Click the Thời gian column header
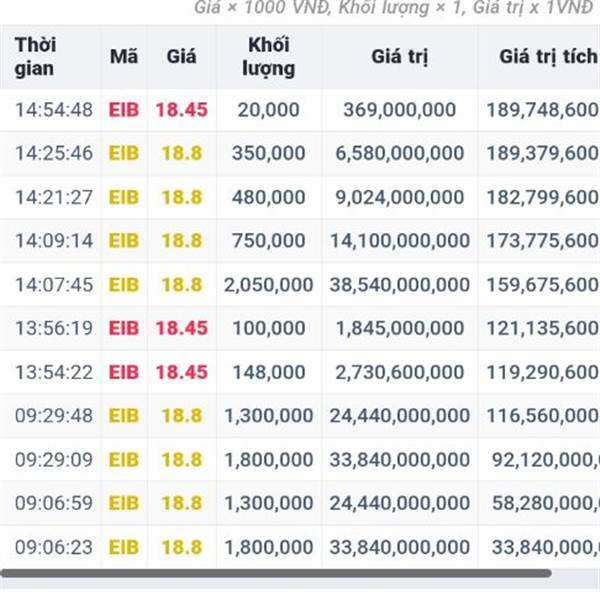This screenshot has height=600, width=600. [35, 57]
